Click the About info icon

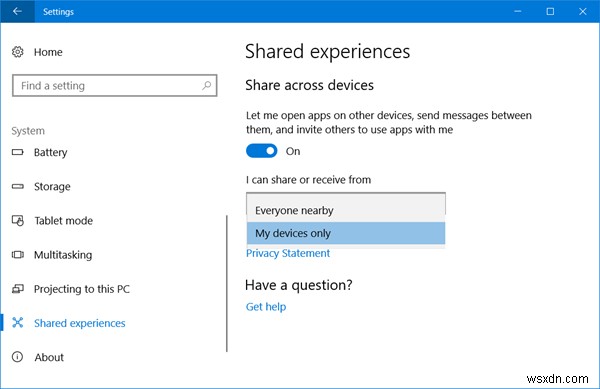point(18,357)
